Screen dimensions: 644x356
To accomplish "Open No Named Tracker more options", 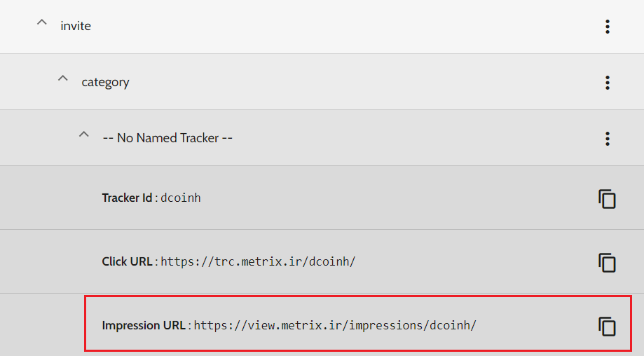I will [x=608, y=139].
